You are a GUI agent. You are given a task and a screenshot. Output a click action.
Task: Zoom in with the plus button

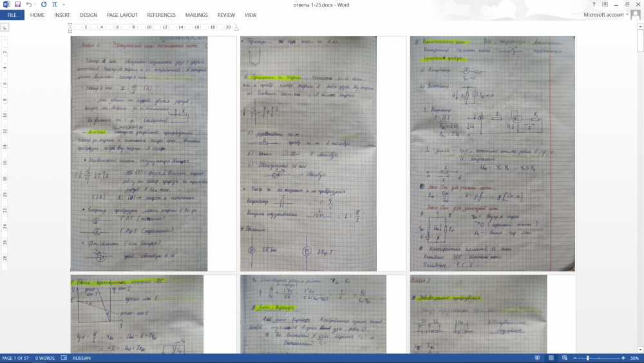coord(623,358)
